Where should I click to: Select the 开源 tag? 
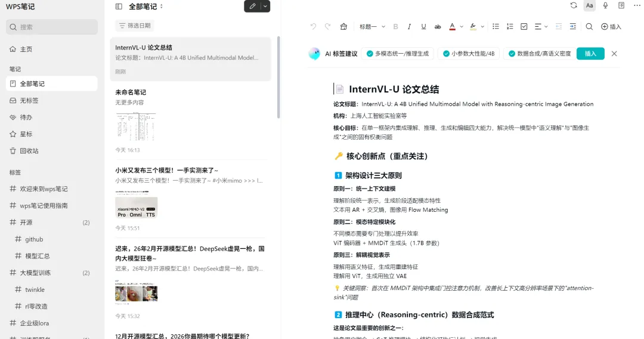(x=52, y=223)
